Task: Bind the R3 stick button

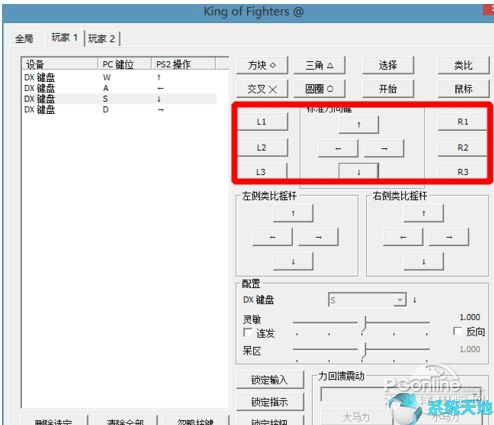Action: coord(463,172)
